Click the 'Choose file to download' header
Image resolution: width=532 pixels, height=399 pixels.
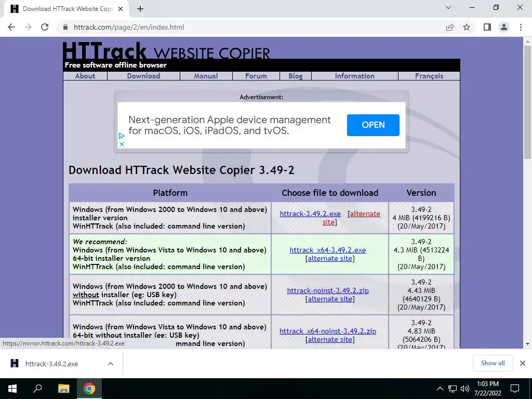coord(330,193)
